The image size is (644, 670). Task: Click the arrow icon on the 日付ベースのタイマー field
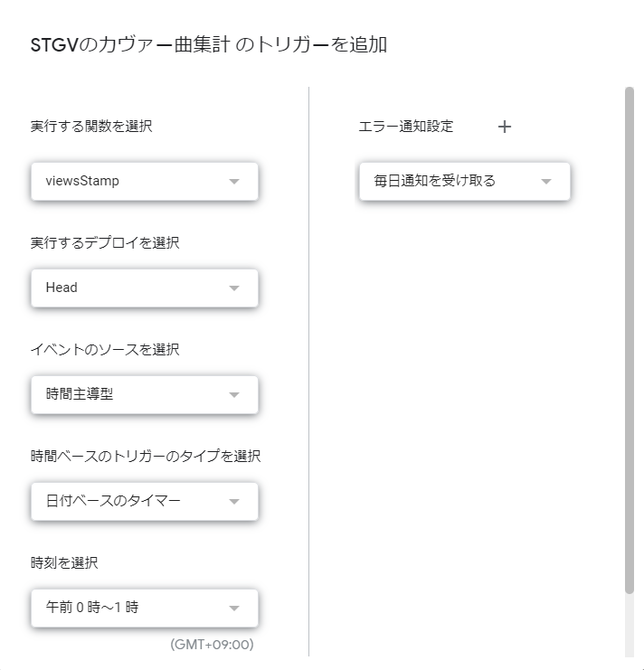click(x=234, y=501)
